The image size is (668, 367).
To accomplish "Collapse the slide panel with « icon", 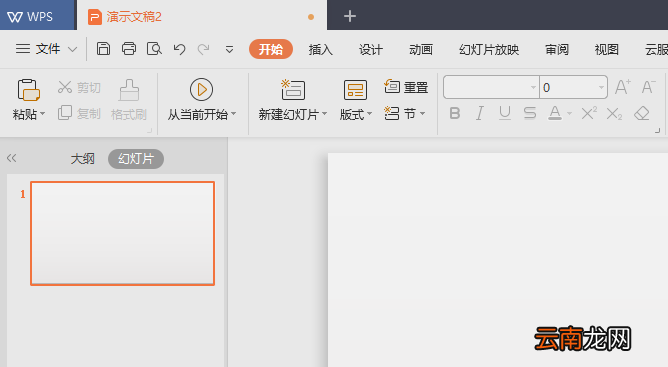I will point(12,158).
